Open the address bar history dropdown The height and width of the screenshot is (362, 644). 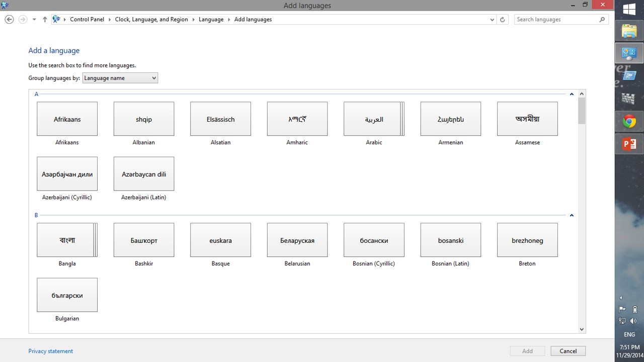[492, 20]
